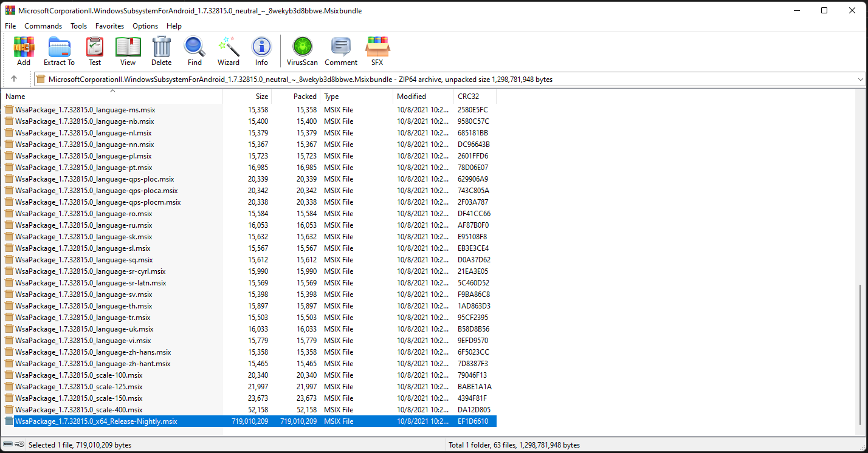
Task: Click the Add toolbar icon
Action: [24, 51]
